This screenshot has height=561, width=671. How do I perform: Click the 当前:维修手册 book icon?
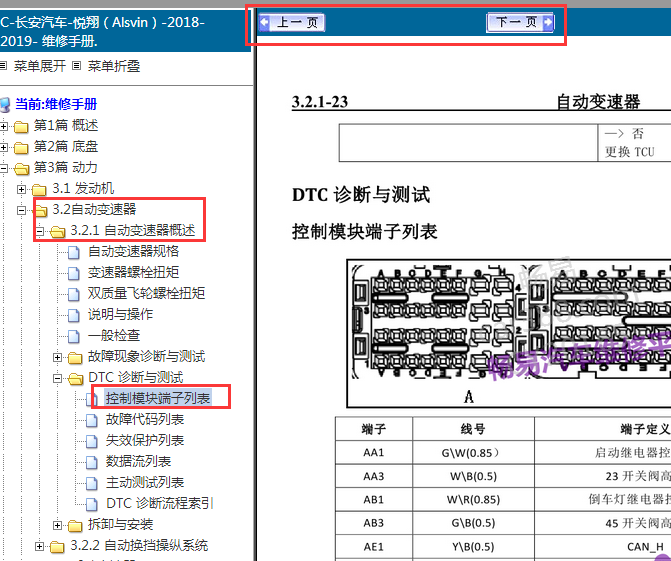pos(5,105)
